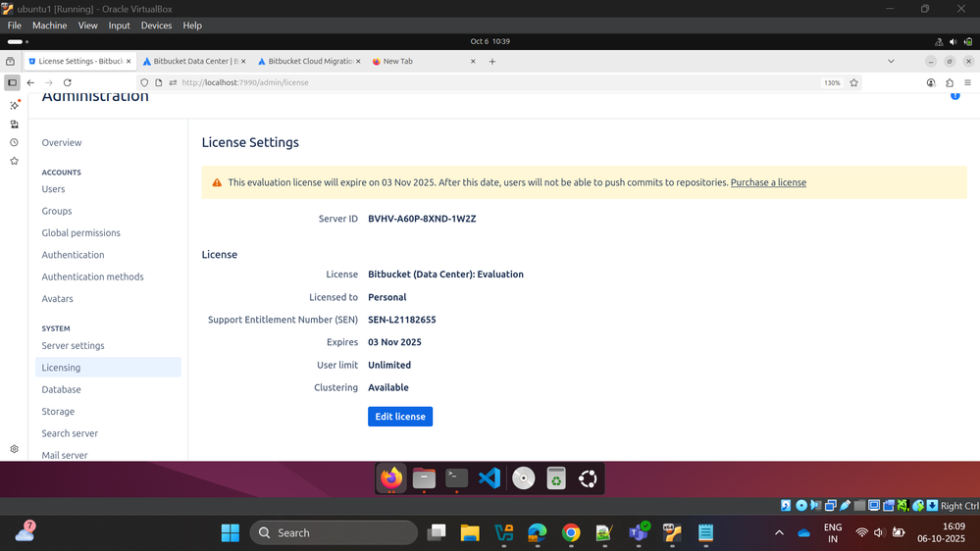Select SEN-L21182655 entitlement number text
Image resolution: width=980 pixels, height=551 pixels.
tap(402, 320)
